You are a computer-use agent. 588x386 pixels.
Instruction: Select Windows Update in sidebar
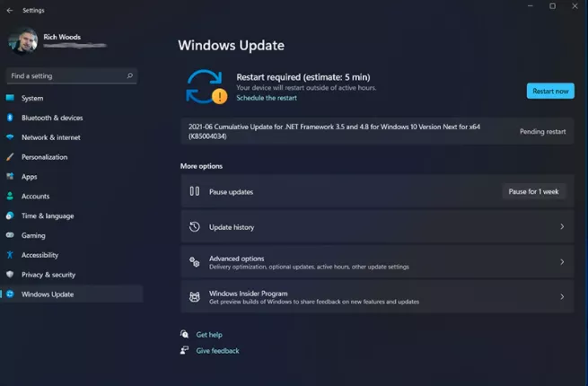pyautogui.click(x=72, y=294)
